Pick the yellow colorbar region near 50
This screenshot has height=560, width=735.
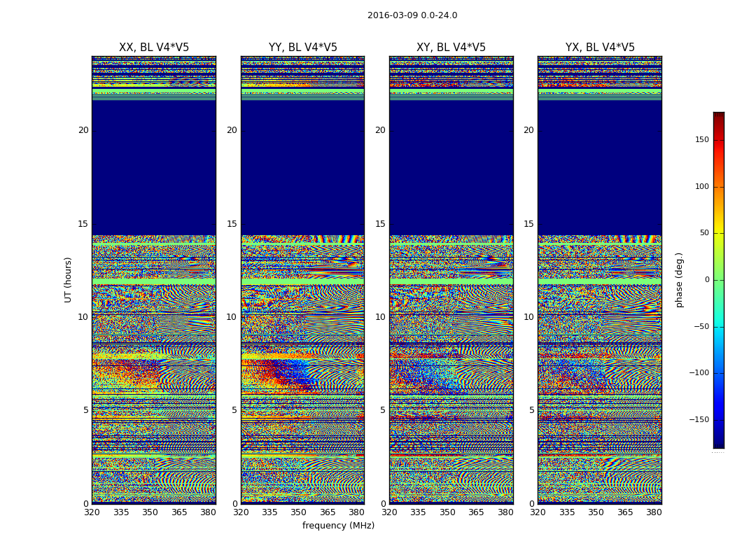pos(718,234)
